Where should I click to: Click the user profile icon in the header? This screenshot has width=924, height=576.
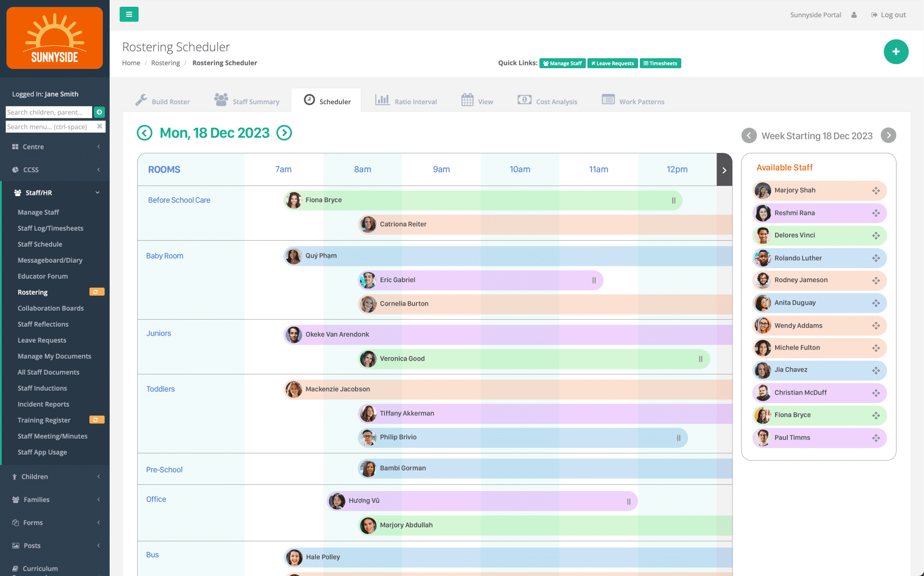tap(854, 14)
